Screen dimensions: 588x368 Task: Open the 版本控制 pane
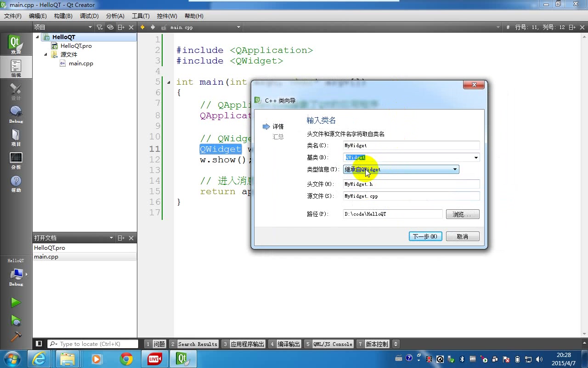pyautogui.click(x=373, y=344)
